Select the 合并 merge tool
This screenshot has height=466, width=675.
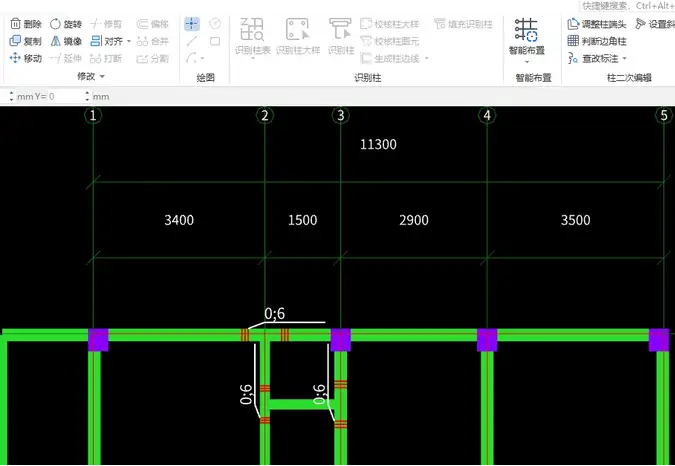[152, 41]
